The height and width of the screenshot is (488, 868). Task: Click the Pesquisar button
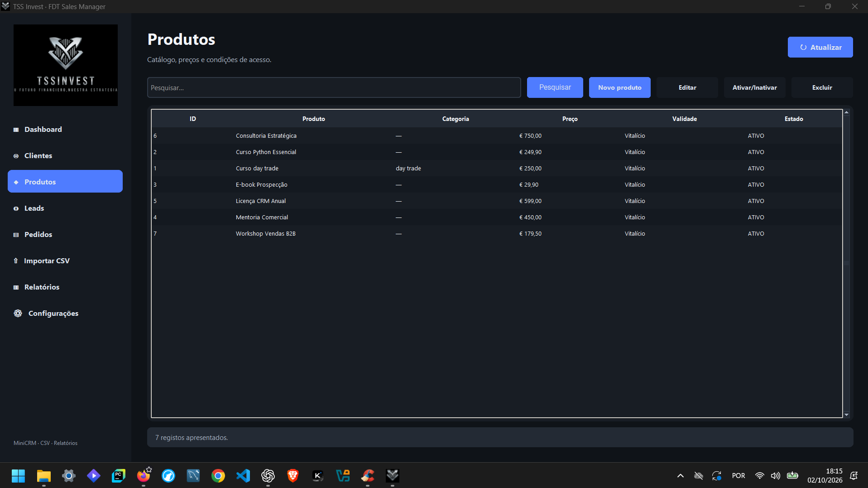point(555,87)
